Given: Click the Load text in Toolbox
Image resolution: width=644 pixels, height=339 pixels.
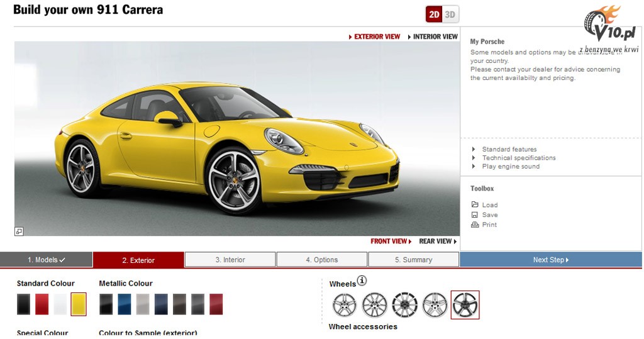Looking at the screenshot, I should (489, 204).
